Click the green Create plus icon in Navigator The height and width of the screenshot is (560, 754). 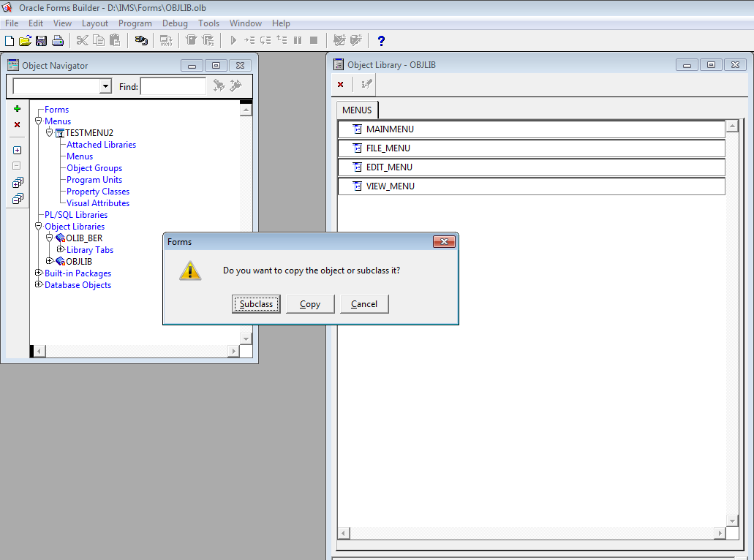coord(18,109)
